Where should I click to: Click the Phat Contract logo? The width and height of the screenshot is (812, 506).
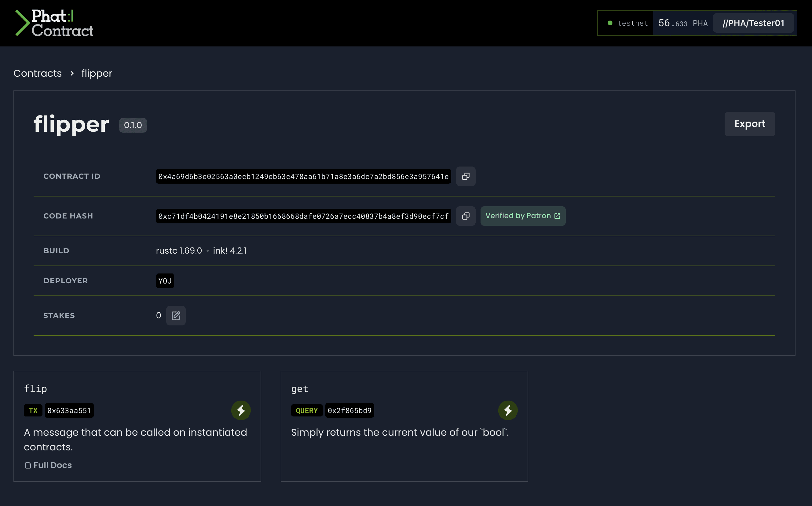point(55,23)
